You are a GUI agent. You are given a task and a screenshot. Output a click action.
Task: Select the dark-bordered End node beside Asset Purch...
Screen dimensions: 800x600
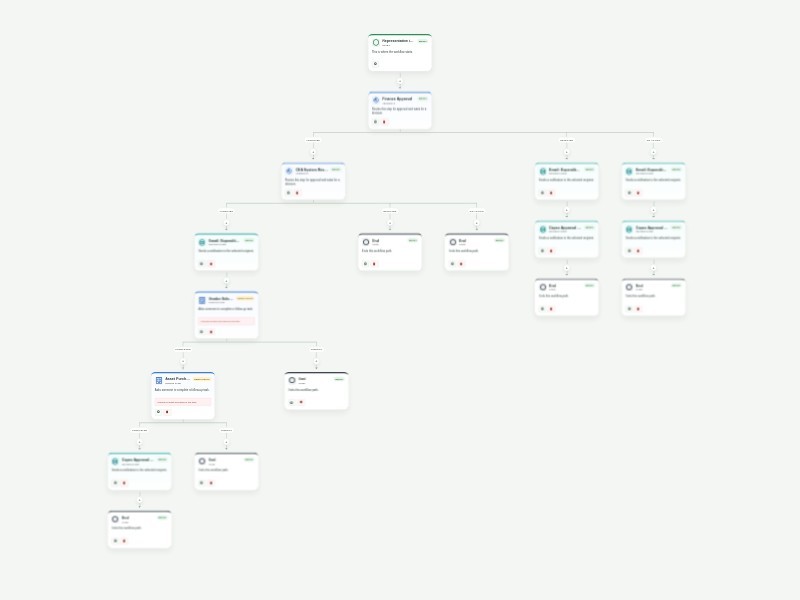(316, 391)
